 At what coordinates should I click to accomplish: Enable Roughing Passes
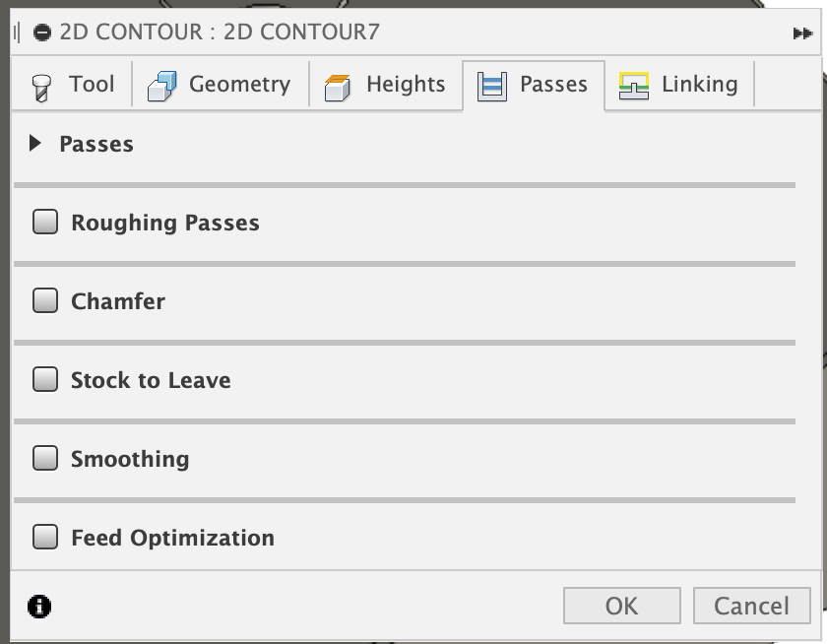44,223
